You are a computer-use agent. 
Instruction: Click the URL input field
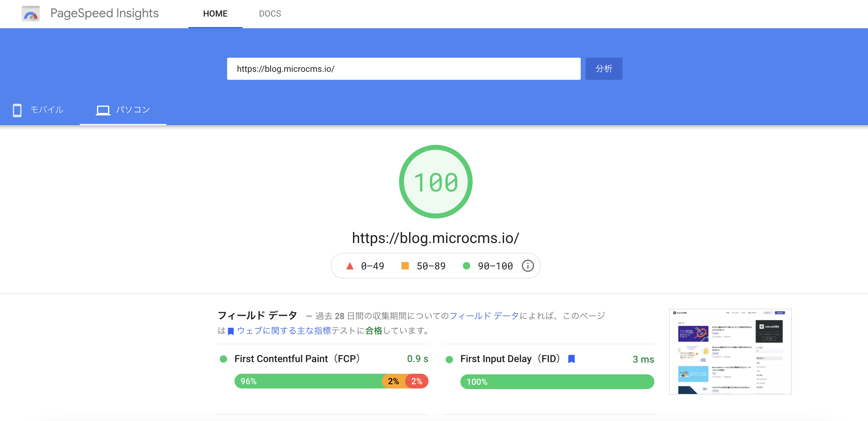click(x=403, y=69)
